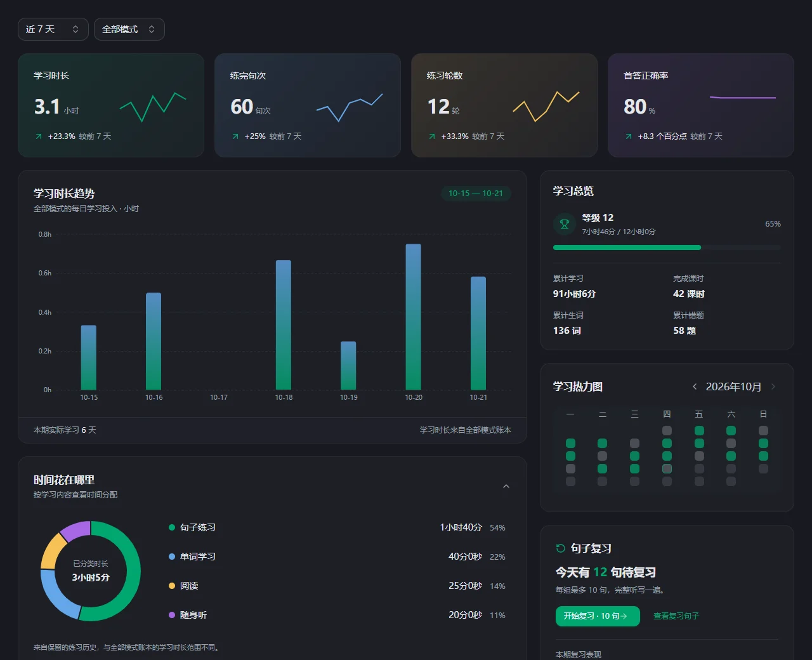This screenshot has width=812, height=660.
Task: Click the green 句子练习 legend dot
Action: 172,527
